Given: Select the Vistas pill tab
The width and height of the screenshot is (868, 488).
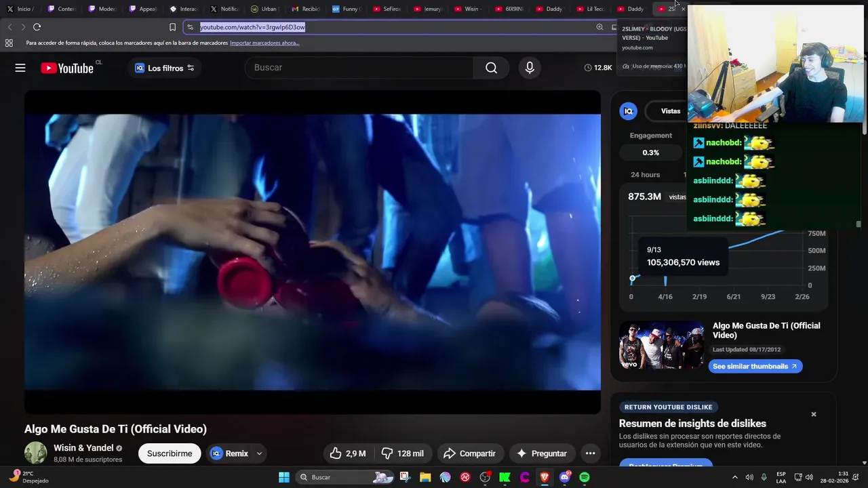Looking at the screenshot, I should tap(670, 111).
